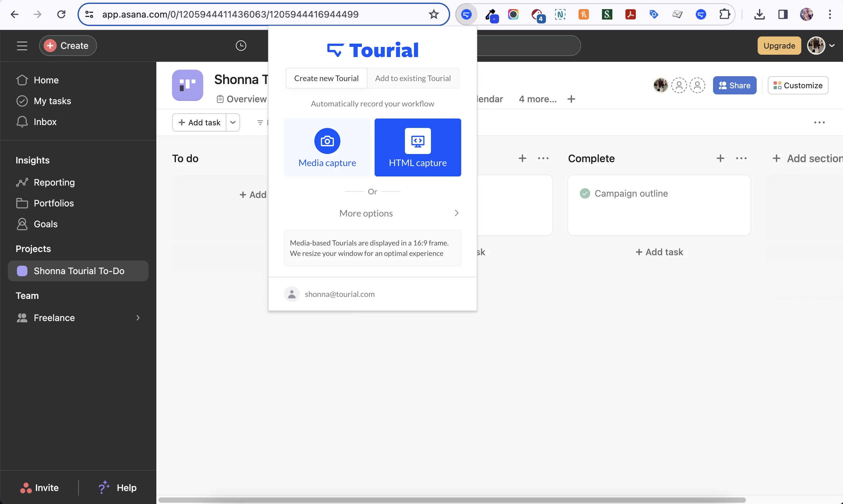Viewport: 843px width, 504px height.
Task: Open Portfolios in the sidebar
Action: coord(78,203)
